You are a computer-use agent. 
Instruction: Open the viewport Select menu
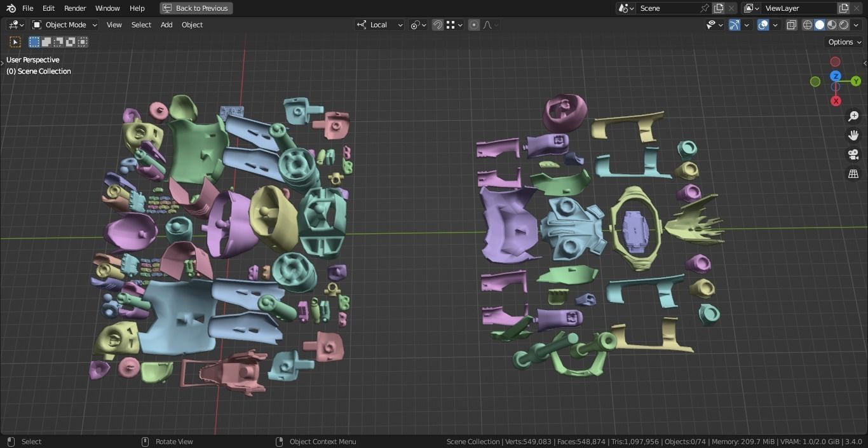coord(141,25)
